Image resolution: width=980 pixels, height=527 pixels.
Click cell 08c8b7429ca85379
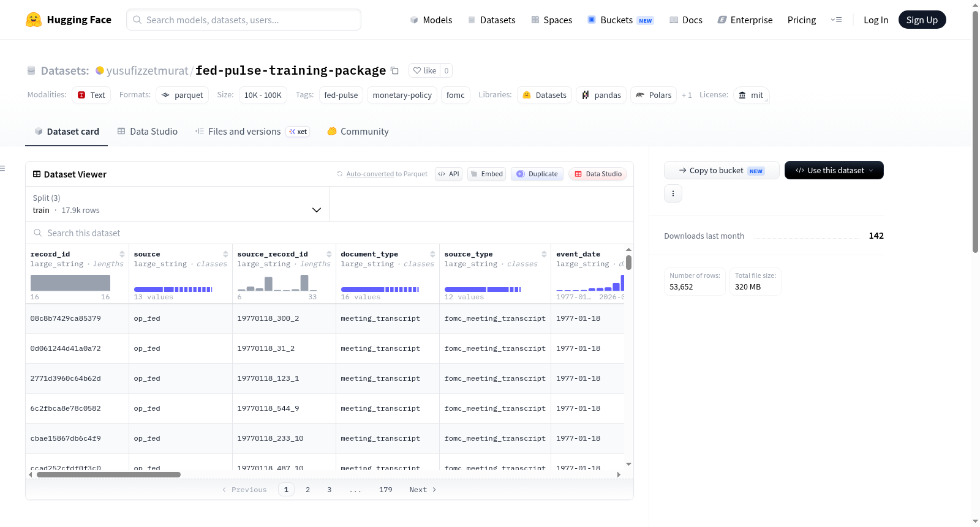point(66,318)
